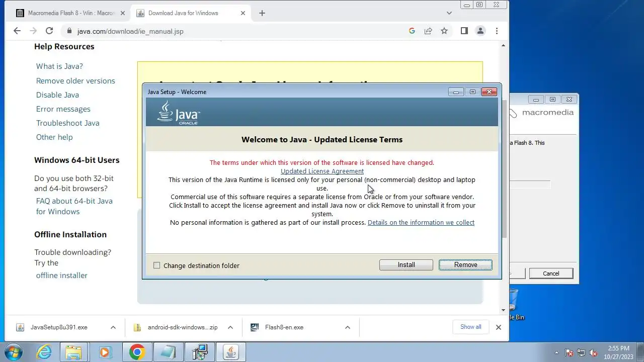
Task: Click the muted volume tray icon
Action: [x=593, y=353]
